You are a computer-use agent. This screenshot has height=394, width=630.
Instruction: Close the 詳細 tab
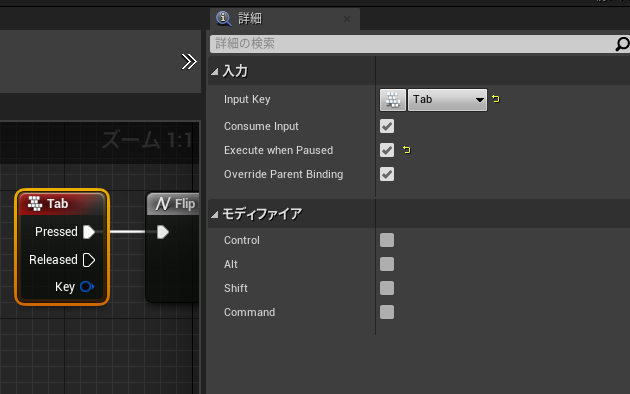[x=347, y=19]
